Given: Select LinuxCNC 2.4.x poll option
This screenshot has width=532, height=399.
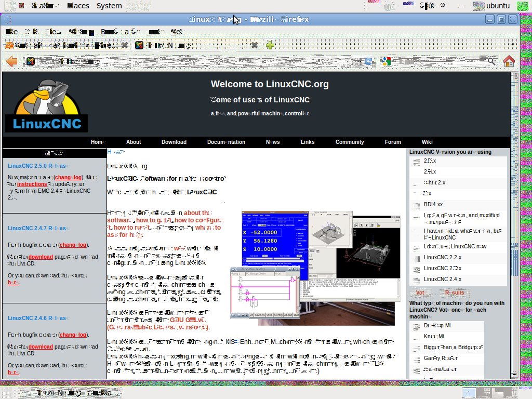Looking at the screenshot, I should [417, 280].
